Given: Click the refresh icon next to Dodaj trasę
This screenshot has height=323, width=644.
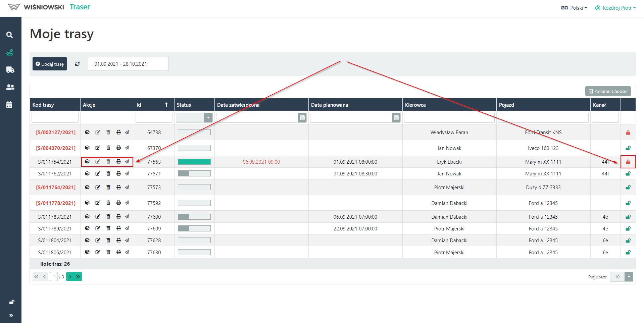Looking at the screenshot, I should coord(77,64).
